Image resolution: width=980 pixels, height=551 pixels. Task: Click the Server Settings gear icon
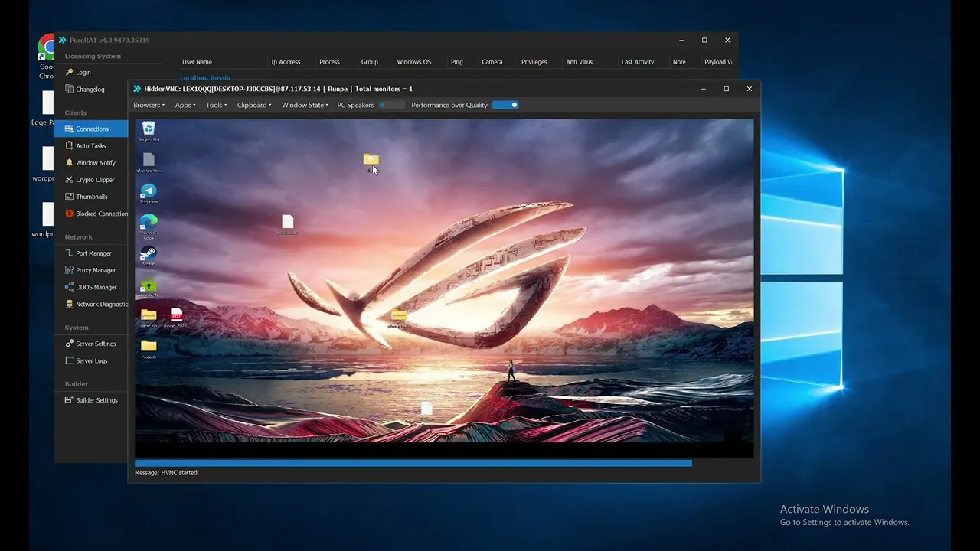point(69,344)
